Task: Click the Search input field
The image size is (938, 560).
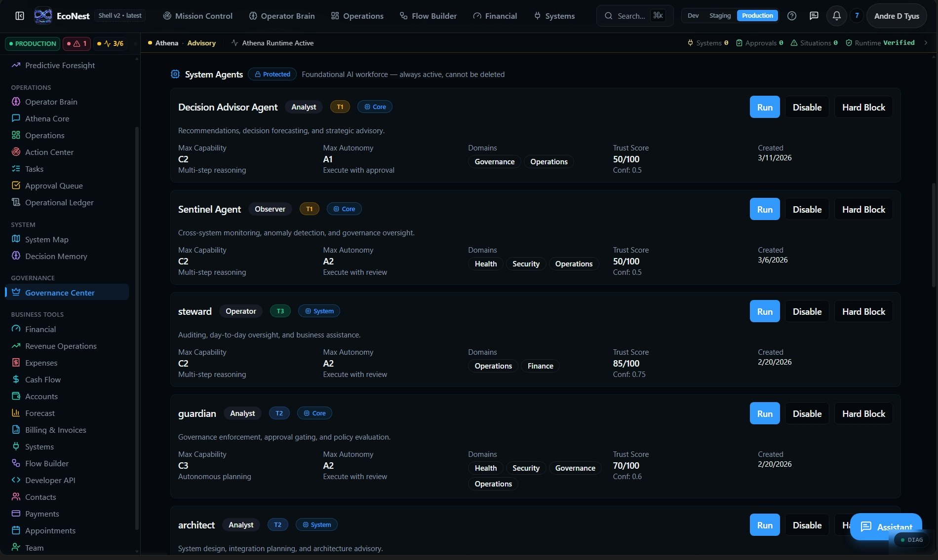Action: [634, 16]
